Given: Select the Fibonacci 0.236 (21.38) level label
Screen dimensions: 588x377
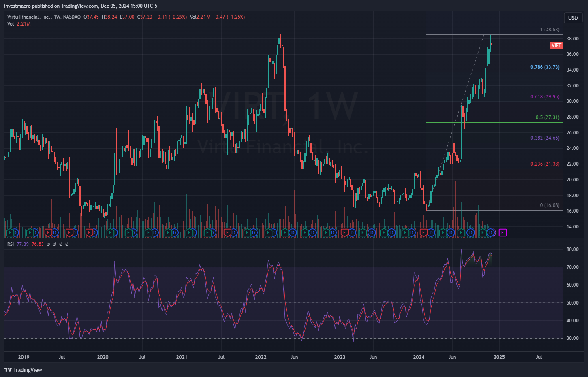Looking at the screenshot, I should (545, 164).
